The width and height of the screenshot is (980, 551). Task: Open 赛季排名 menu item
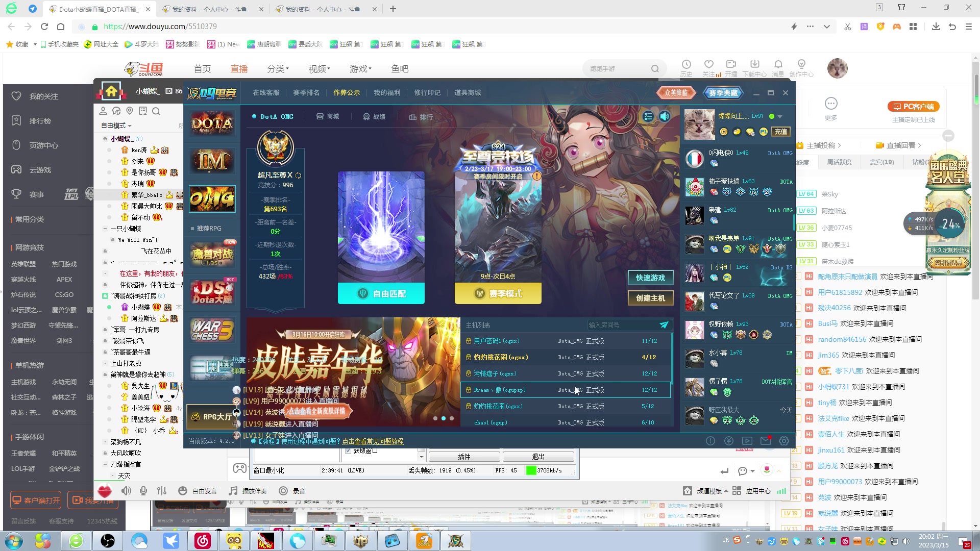(306, 92)
